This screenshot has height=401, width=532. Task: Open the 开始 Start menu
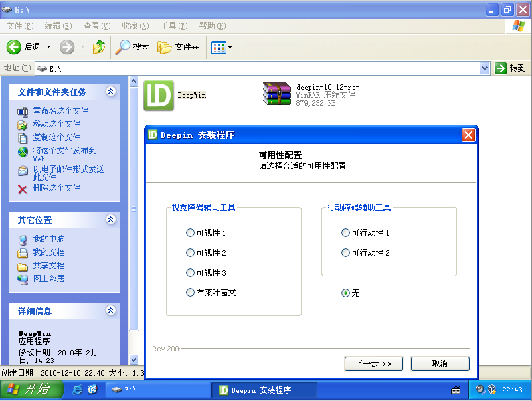point(32,389)
